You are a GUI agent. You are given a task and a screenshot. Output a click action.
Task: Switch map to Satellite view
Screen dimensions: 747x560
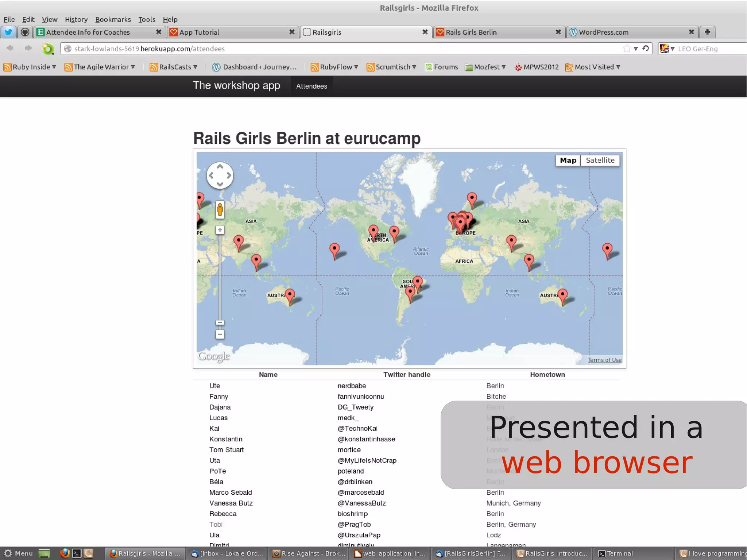[x=600, y=160]
